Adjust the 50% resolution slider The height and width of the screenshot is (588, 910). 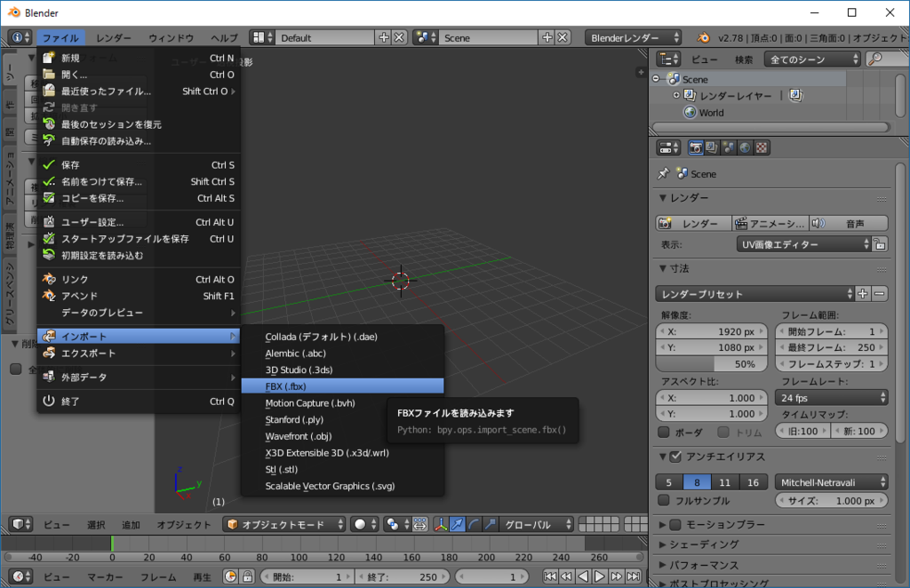coord(711,364)
